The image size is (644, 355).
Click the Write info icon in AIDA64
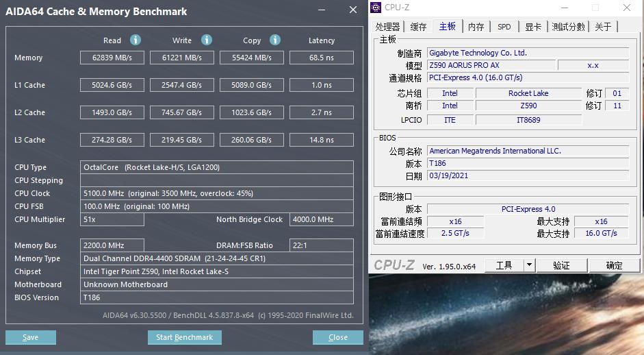(207, 40)
